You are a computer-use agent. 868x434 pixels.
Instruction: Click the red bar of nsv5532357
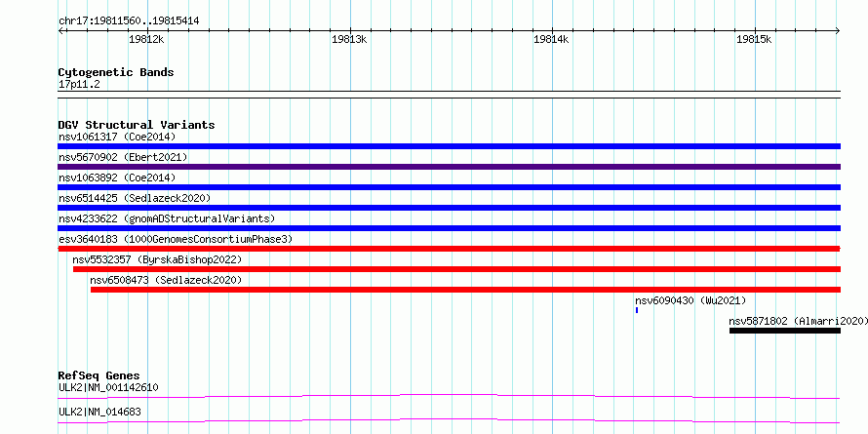tap(456, 269)
